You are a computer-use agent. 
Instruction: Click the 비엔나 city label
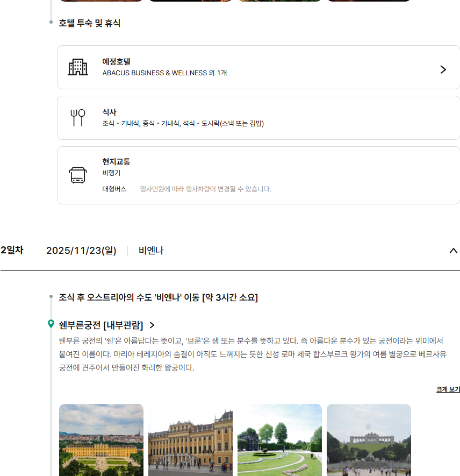[151, 251]
